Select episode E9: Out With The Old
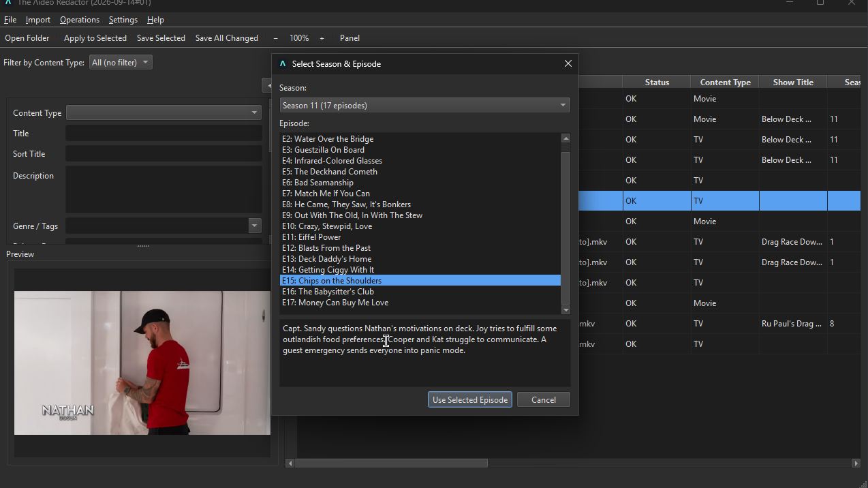This screenshot has height=488, width=868. click(x=420, y=215)
